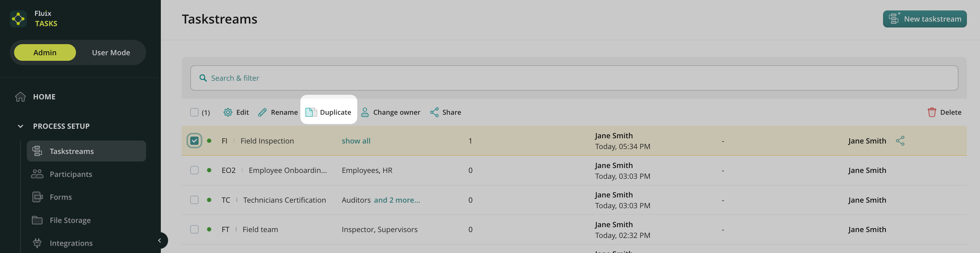Click the Change owner person icon

point(365,112)
